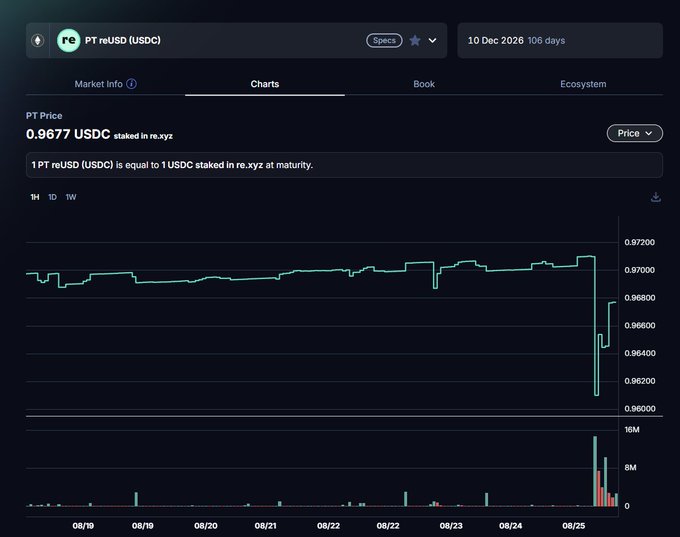
Task: Switch to the Book tab
Action: coord(424,84)
